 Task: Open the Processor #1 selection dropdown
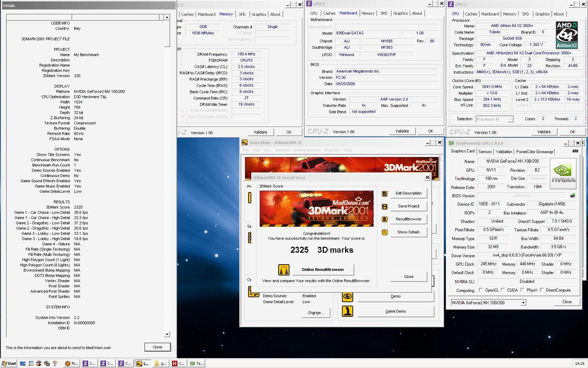510,119
